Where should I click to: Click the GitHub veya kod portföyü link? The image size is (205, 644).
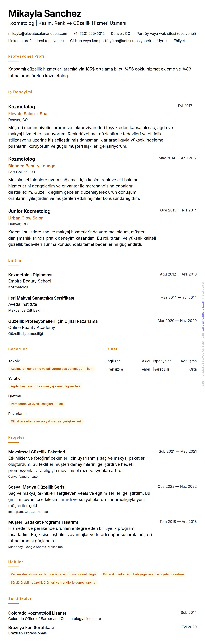110,41
